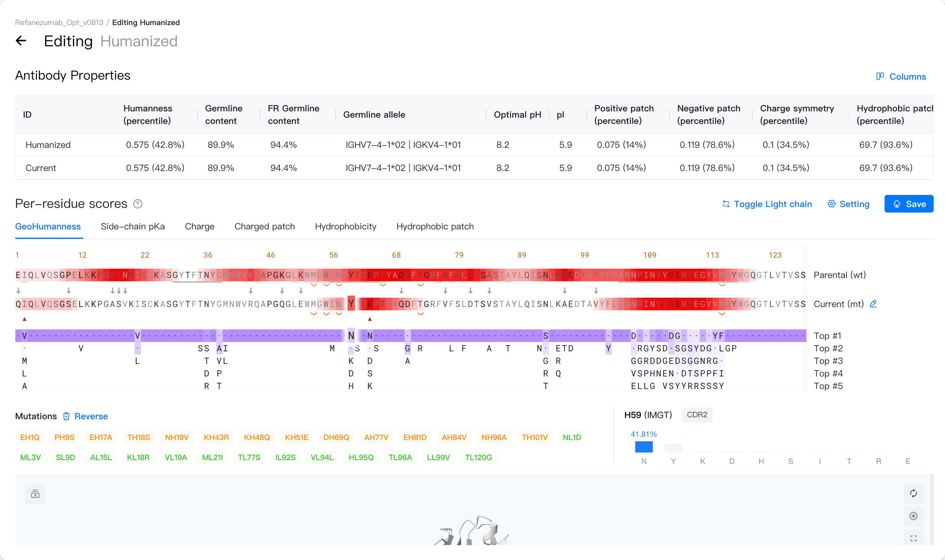Select the KH43R mutation tag

pos(216,437)
